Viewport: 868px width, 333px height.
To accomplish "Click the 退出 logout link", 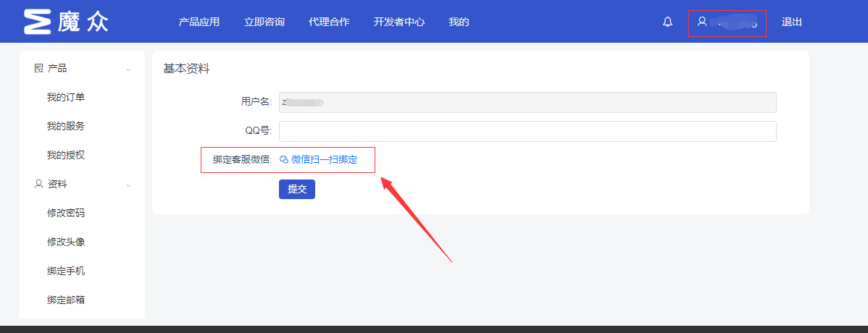I will (791, 22).
